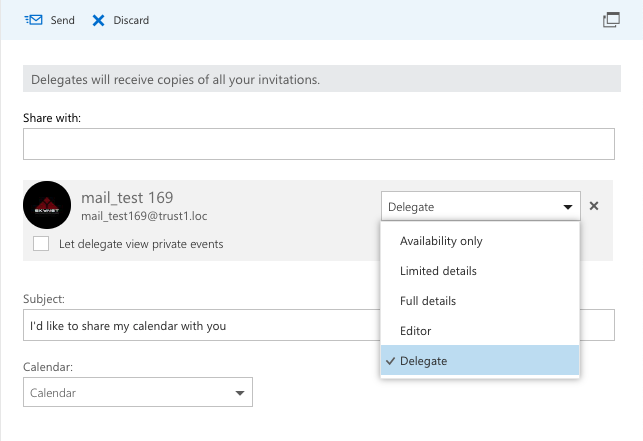Viewport: 643px width, 441px height.
Task: Click the Discard X icon
Action: pos(98,20)
